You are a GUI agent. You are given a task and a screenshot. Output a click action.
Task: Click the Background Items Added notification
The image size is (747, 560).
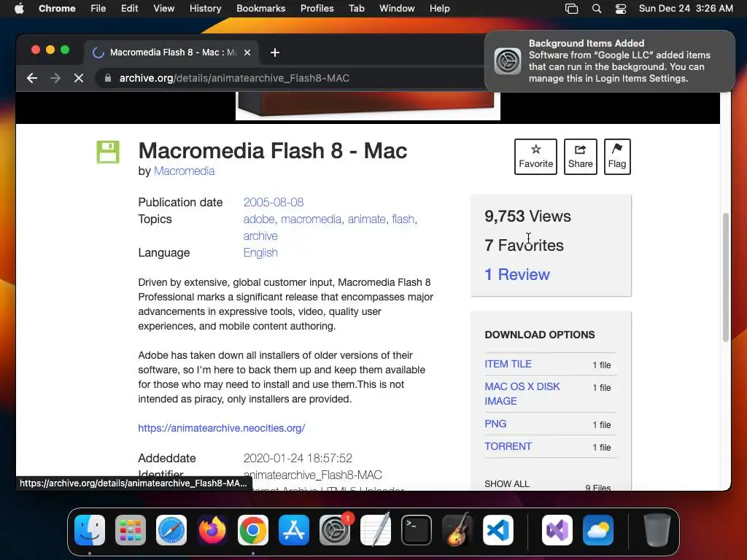[609, 61]
